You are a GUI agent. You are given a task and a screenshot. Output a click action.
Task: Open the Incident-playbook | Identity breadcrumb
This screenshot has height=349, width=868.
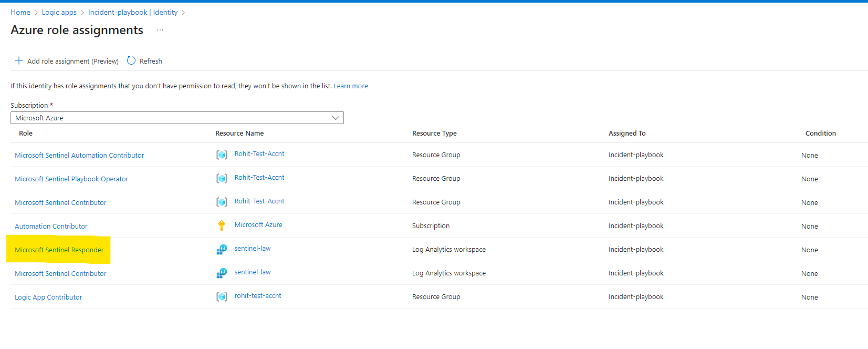tap(133, 12)
